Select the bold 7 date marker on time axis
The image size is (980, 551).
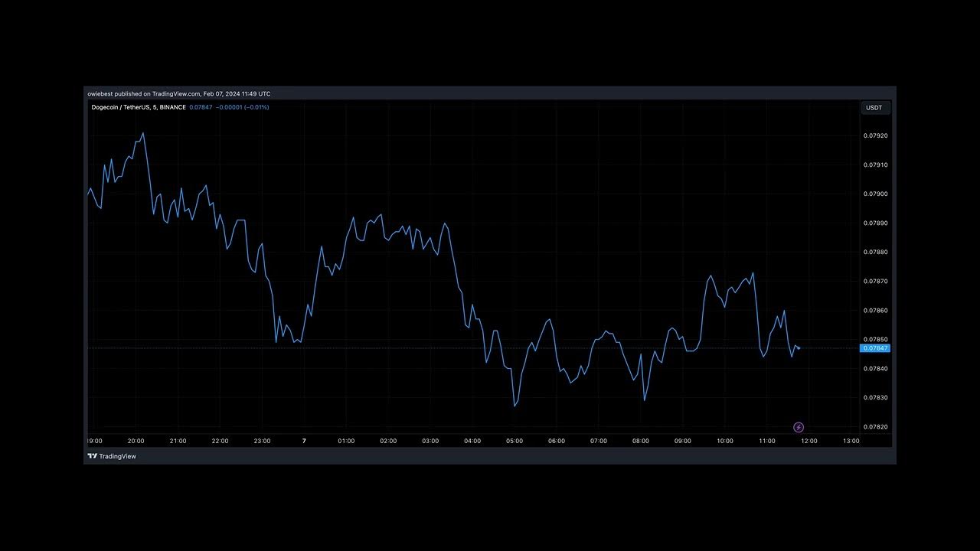click(304, 441)
